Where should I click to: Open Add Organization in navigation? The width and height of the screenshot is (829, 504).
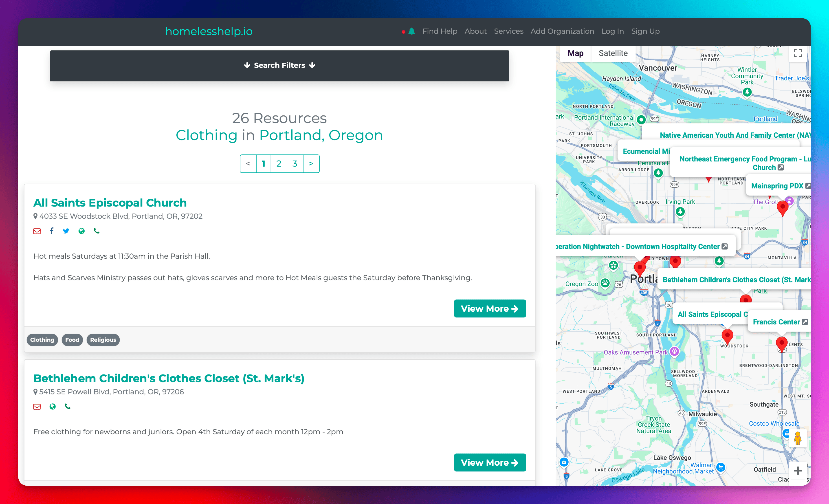click(x=562, y=31)
